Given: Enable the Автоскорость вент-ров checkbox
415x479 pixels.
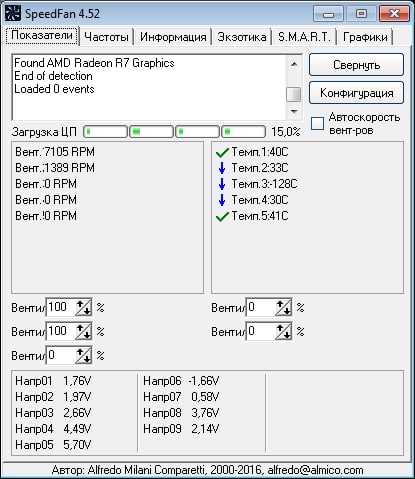Looking at the screenshot, I should (x=317, y=123).
